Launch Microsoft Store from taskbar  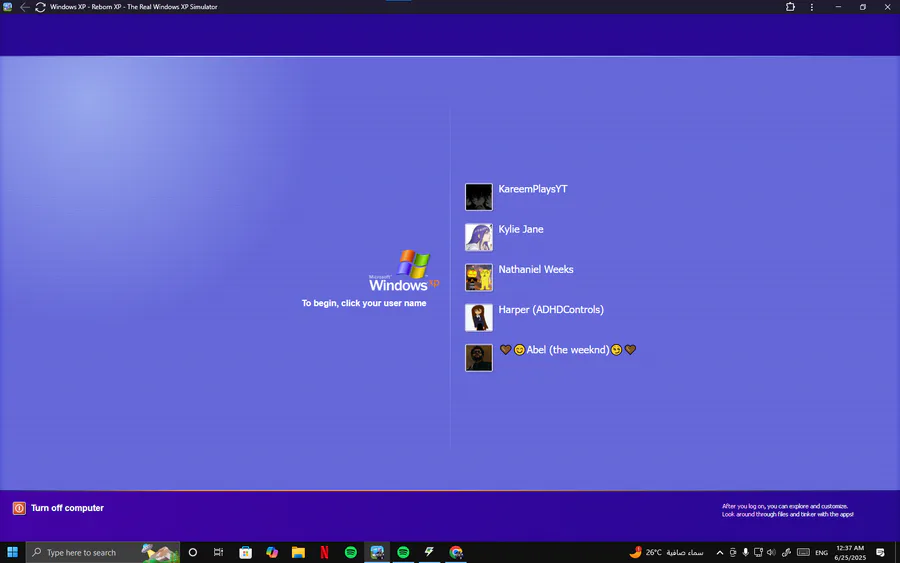(x=246, y=552)
